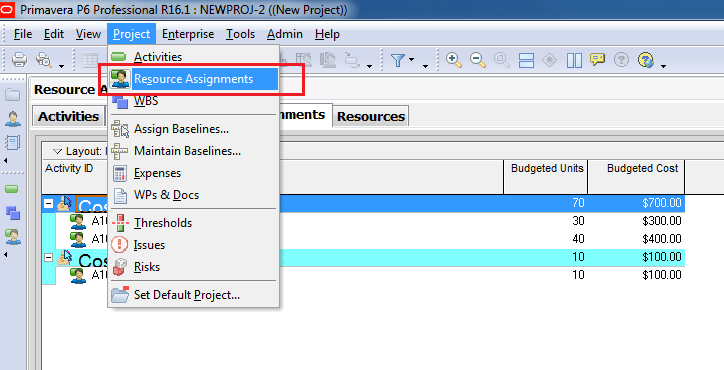This screenshot has width=724, height=370.
Task: Click the Filter funnel icon
Action: 398,60
